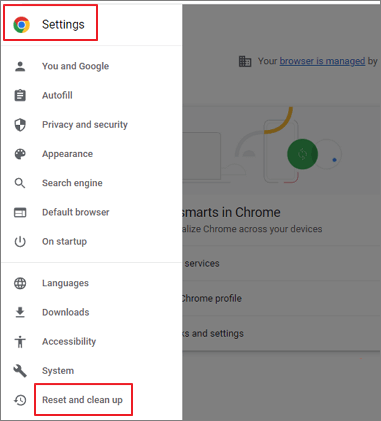Select the You and Google person icon
381x421 pixels.
pos(20,66)
